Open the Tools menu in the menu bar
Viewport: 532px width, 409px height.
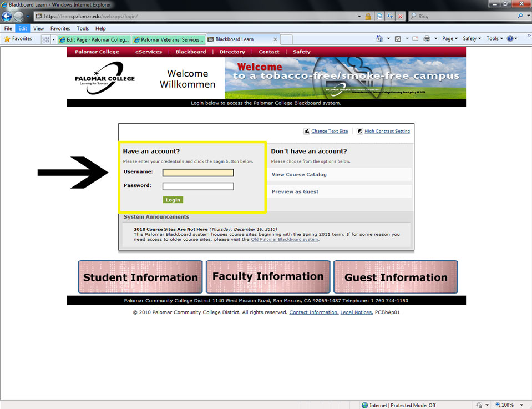click(83, 28)
